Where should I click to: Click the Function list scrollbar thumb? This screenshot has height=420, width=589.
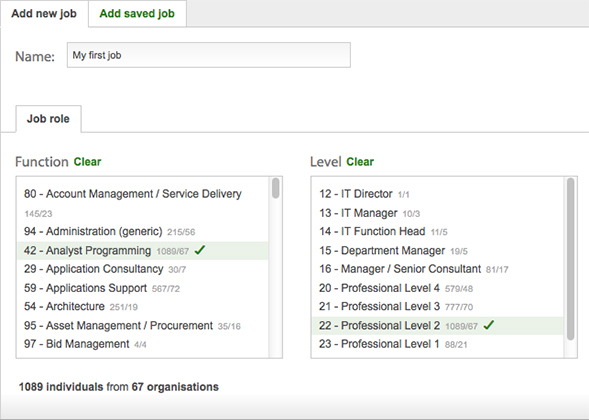276,188
